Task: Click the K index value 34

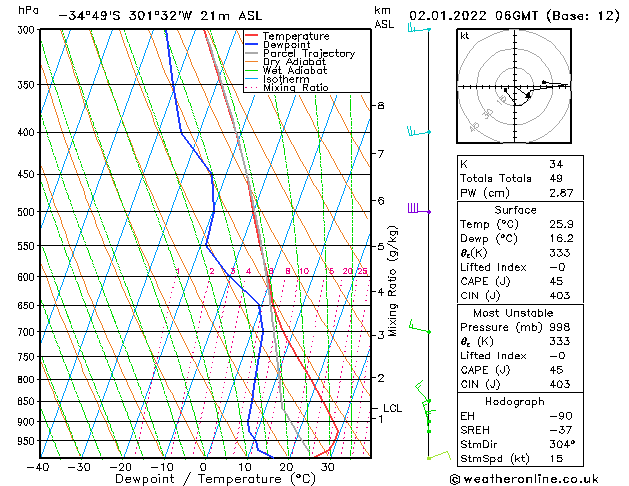Action: click(x=556, y=164)
